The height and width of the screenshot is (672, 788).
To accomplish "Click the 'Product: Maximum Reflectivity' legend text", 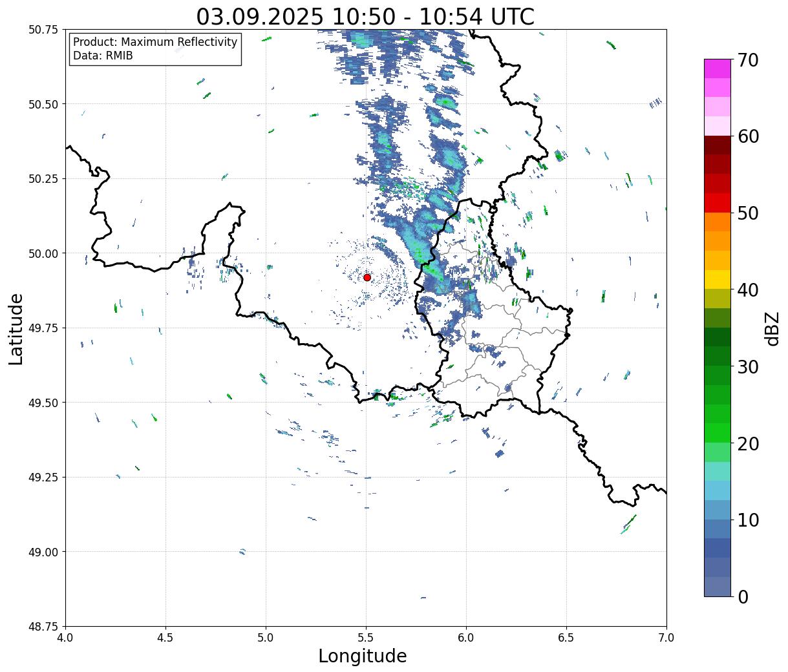I will coord(155,42).
